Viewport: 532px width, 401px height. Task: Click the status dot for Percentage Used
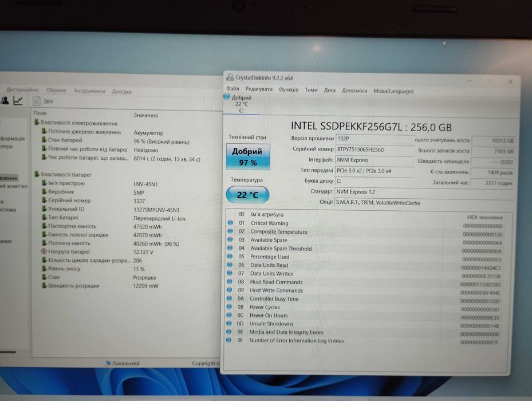[x=230, y=257]
